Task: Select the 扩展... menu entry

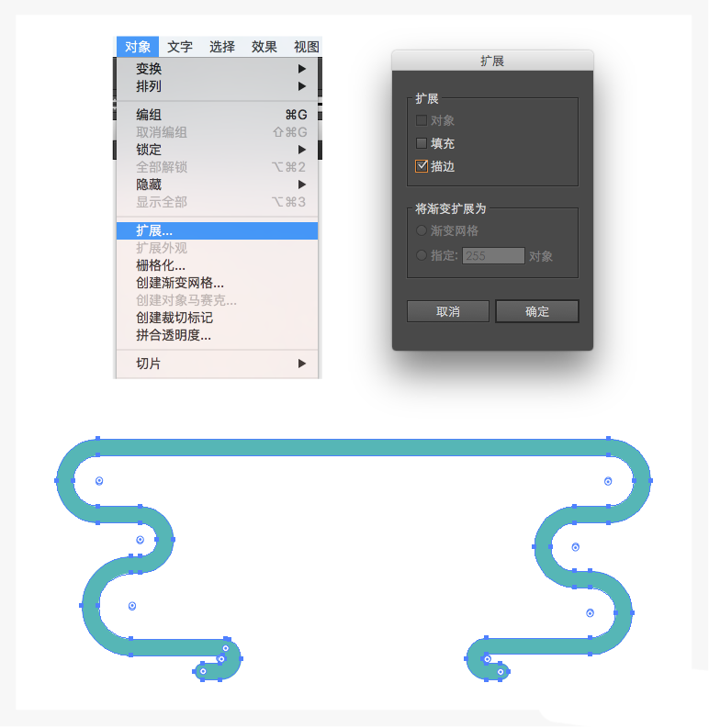Action: pos(218,230)
